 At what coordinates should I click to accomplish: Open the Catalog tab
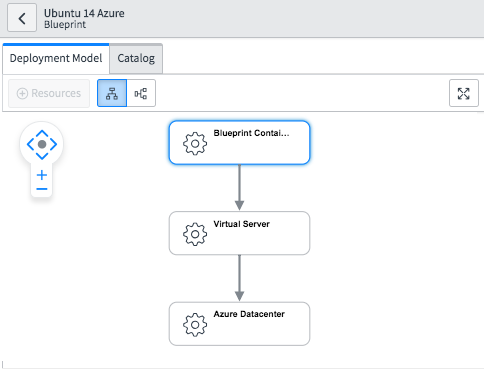pos(136,58)
